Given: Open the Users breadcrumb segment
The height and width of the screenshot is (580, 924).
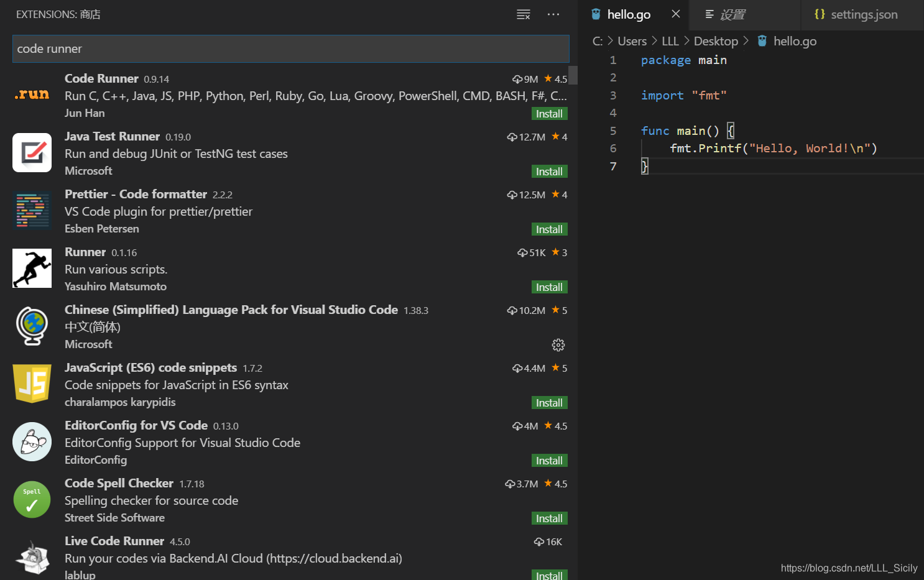Looking at the screenshot, I should click(632, 41).
